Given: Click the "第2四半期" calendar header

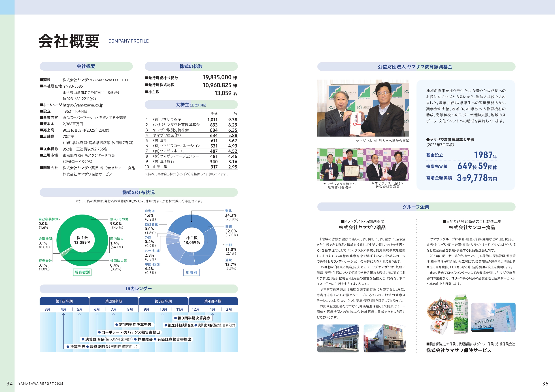Looking at the screenshot, I should (114, 301).
